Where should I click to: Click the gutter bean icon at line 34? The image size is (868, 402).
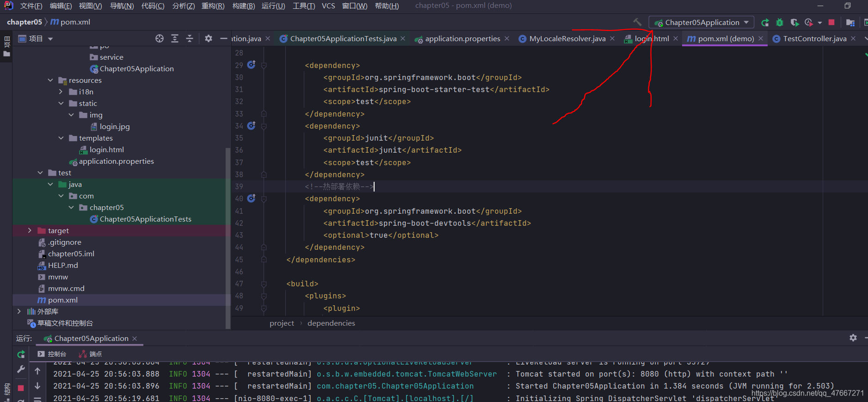(251, 125)
